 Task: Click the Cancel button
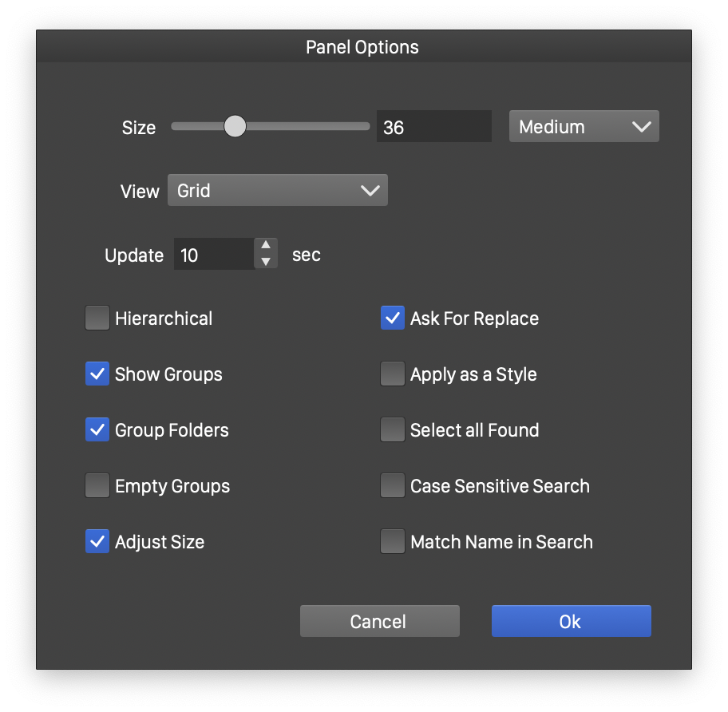coord(379,622)
